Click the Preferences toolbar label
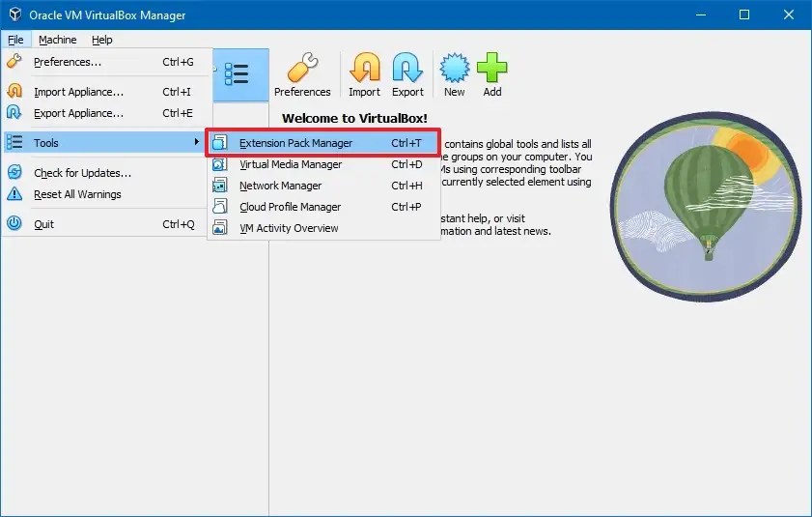This screenshot has width=812, height=517. coord(302,92)
